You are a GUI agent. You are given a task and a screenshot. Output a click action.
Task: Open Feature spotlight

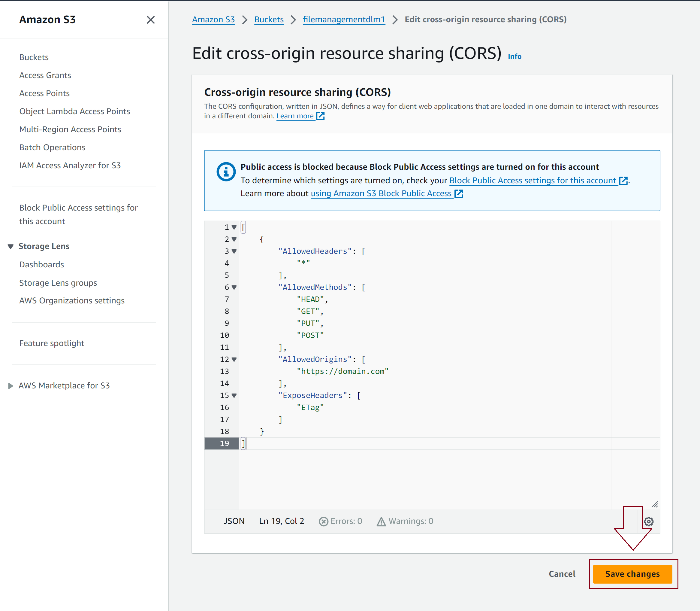click(52, 343)
